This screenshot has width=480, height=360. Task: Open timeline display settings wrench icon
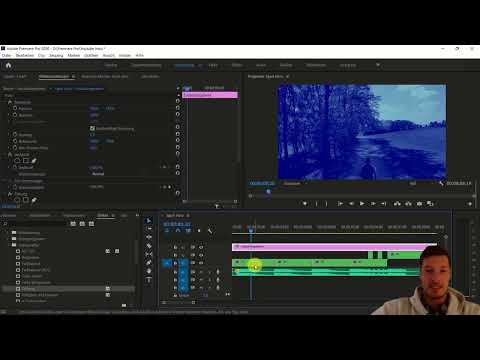[210, 231]
